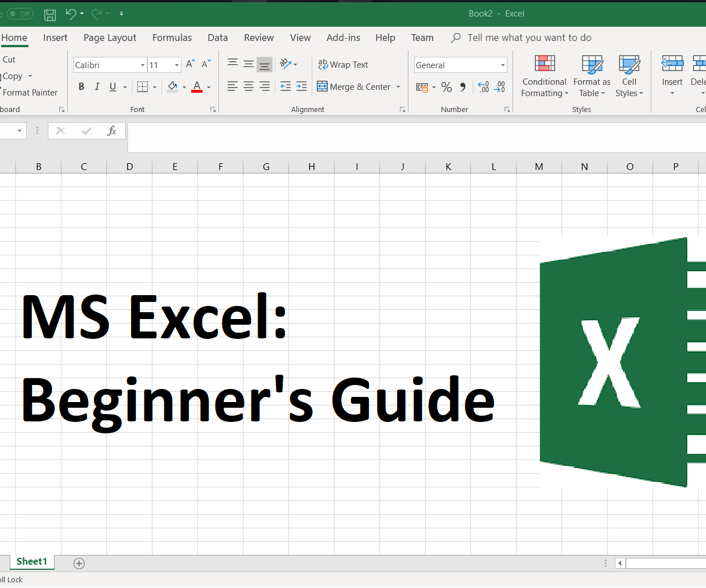Click Accounting Number Format icon

(422, 87)
